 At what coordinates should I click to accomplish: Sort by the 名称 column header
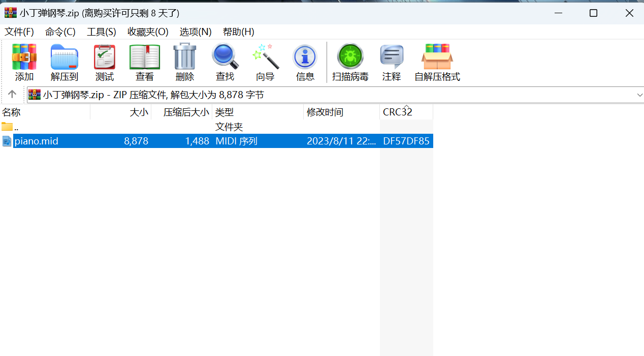[x=45, y=112]
